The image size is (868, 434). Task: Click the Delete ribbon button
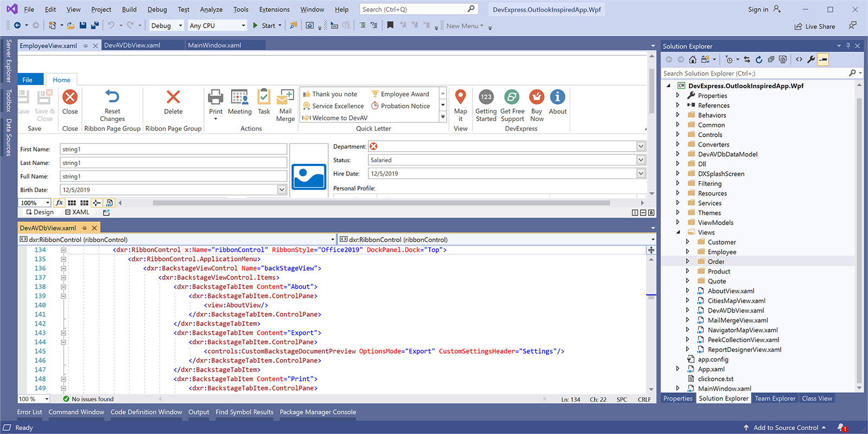[173, 102]
